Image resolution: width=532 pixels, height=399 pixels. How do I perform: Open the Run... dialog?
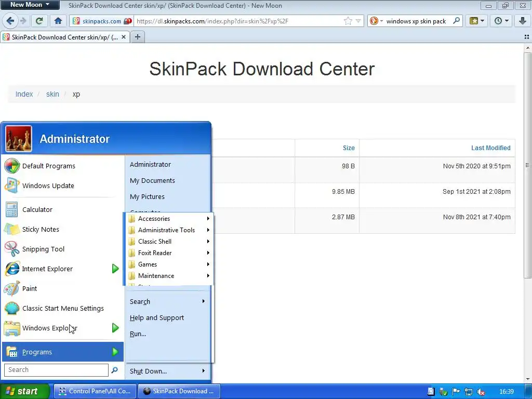[x=168, y=334]
